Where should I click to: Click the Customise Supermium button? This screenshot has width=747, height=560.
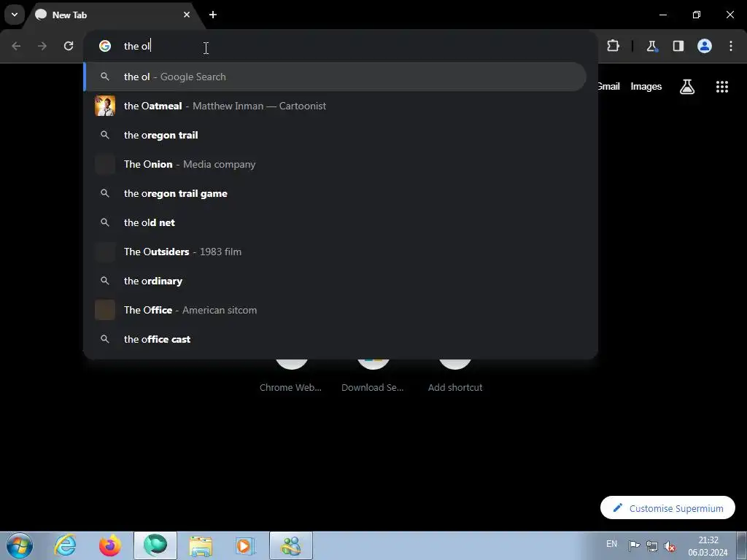point(667,508)
